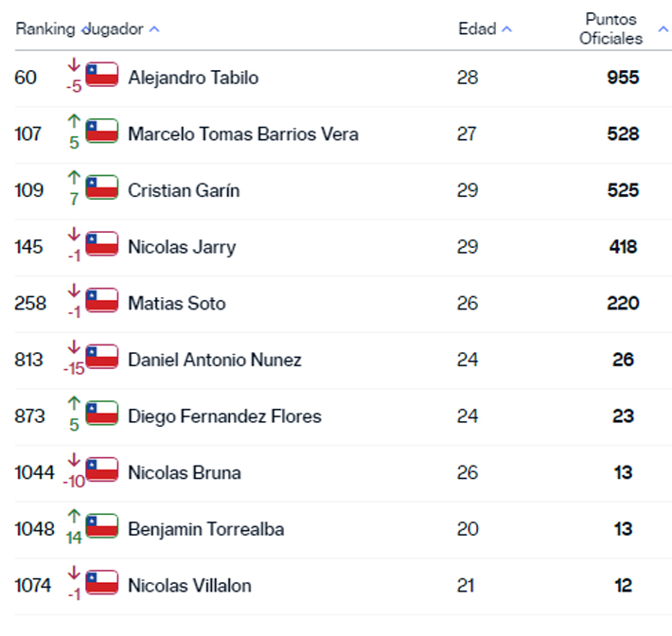Click the Puntos Oficiales column header
The image size is (672, 636).
611,29
